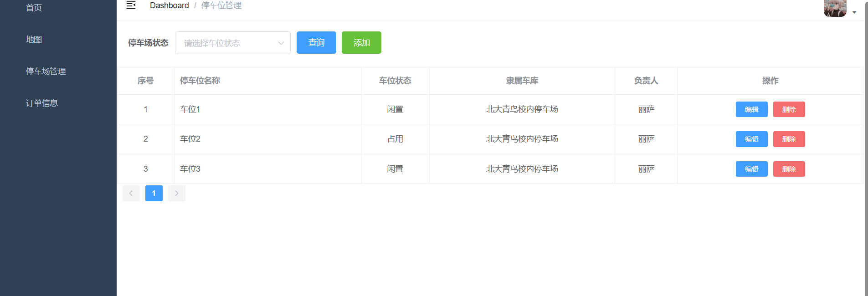Click the 停车位管理 breadcrumb
Image resolution: width=868 pixels, height=296 pixels.
pos(221,5)
